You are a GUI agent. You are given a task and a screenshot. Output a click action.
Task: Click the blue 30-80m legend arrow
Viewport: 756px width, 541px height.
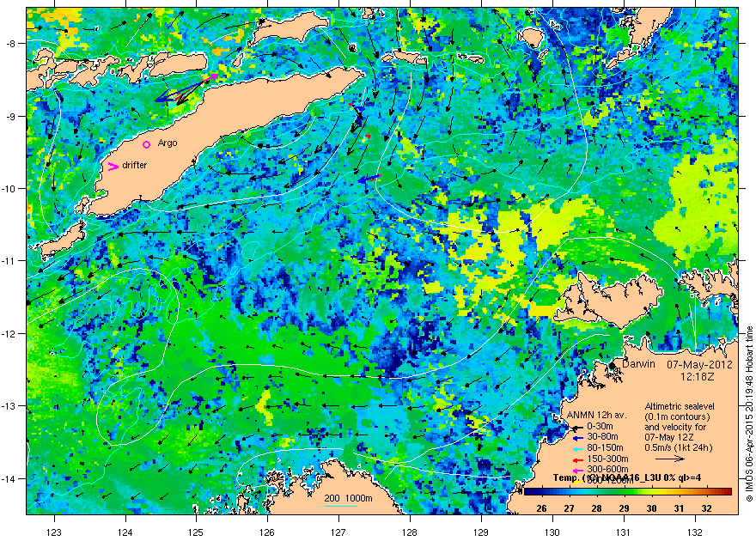point(578,438)
